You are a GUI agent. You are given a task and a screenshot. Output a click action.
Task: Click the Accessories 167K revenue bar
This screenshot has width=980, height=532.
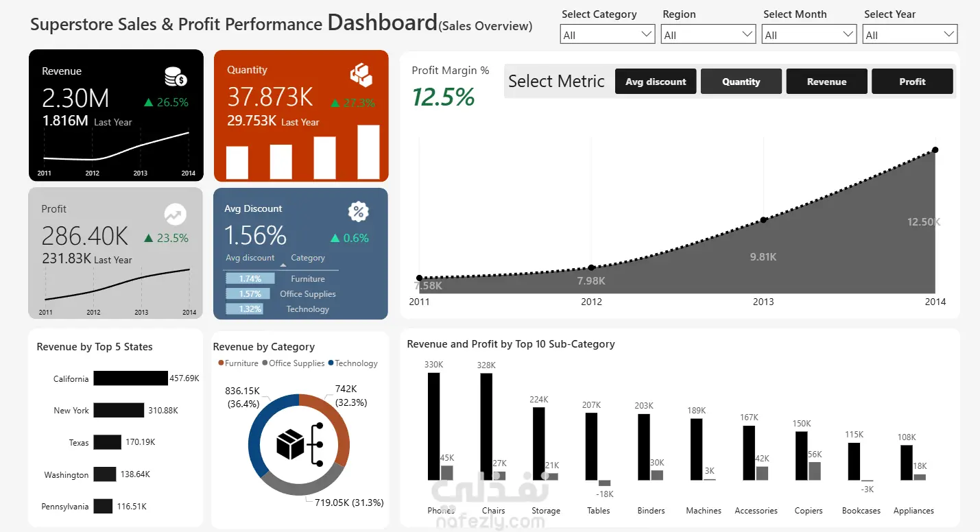pyautogui.click(x=749, y=453)
